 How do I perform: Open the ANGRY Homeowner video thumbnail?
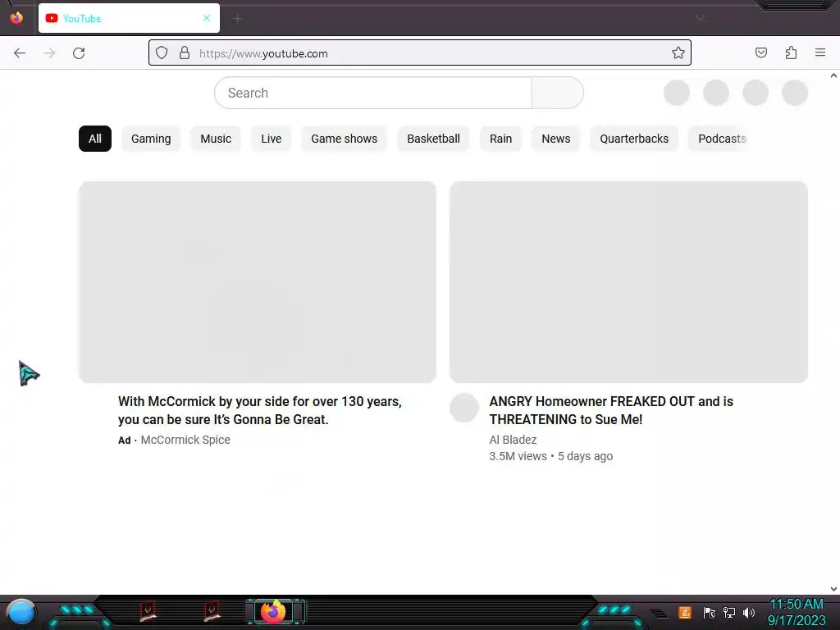pyautogui.click(x=629, y=282)
